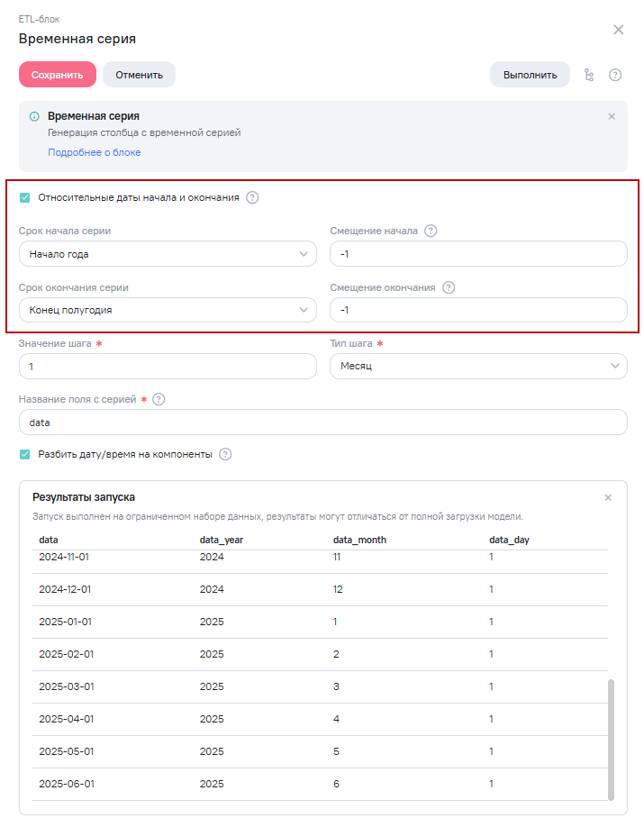Click the lineage tree icon beside Выполнить
Image resolution: width=644 pixels, height=827 pixels.
pyautogui.click(x=589, y=75)
